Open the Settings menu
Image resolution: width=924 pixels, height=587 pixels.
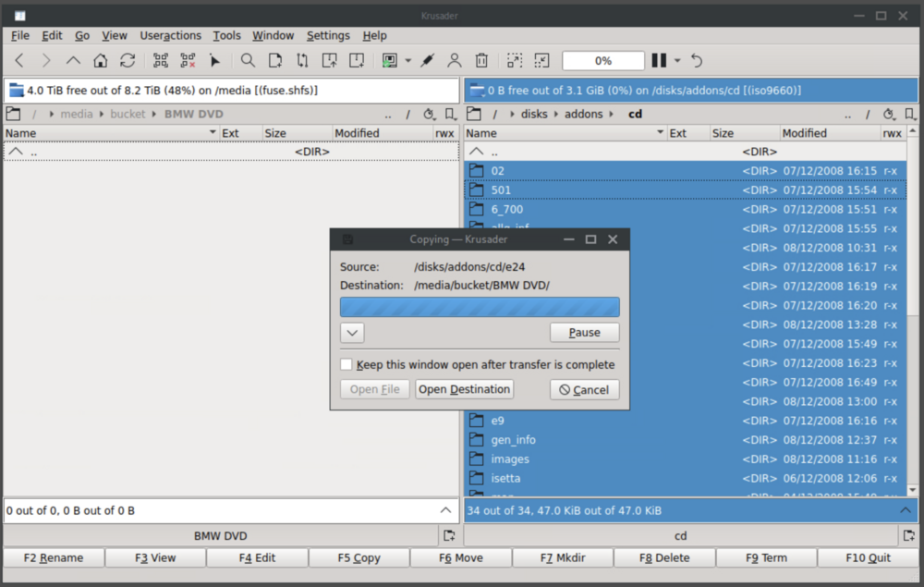[328, 35]
